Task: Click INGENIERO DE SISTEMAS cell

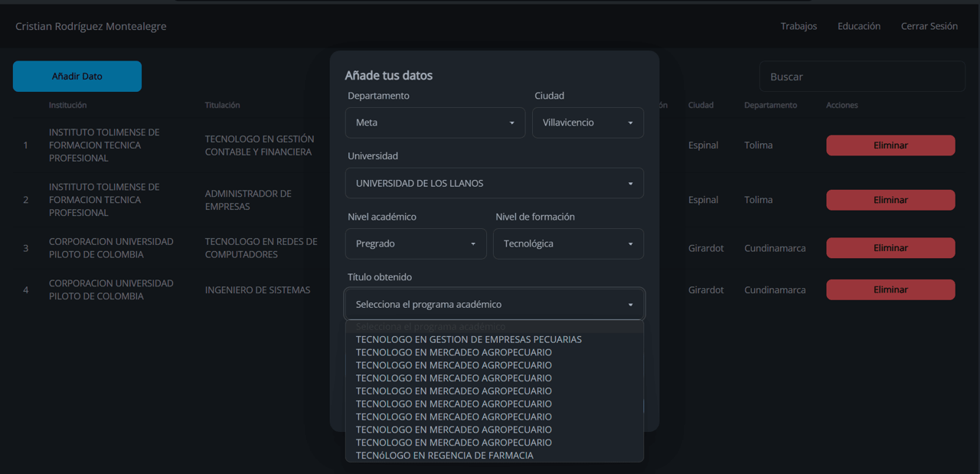Action: point(258,290)
